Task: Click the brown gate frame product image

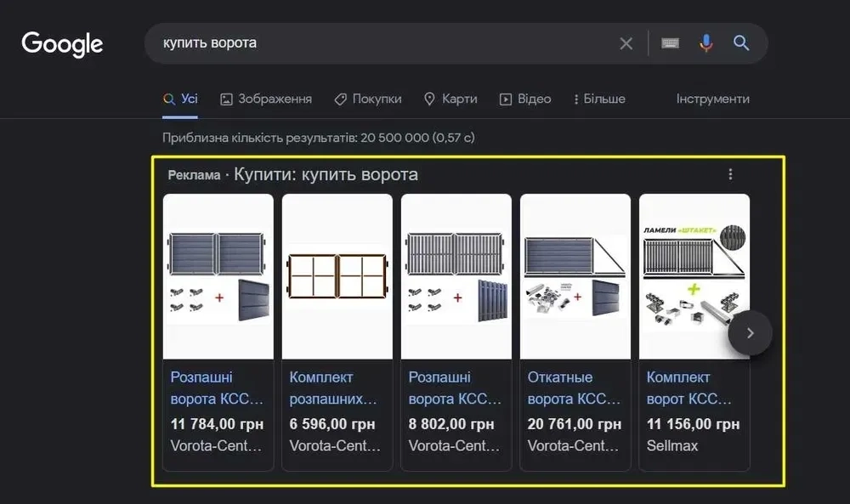Action: [x=337, y=276]
